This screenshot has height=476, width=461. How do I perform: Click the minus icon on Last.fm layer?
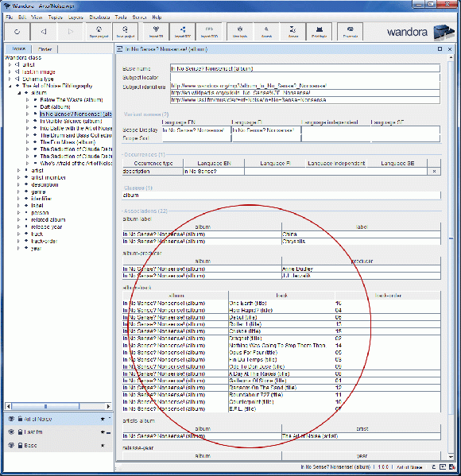(108, 432)
